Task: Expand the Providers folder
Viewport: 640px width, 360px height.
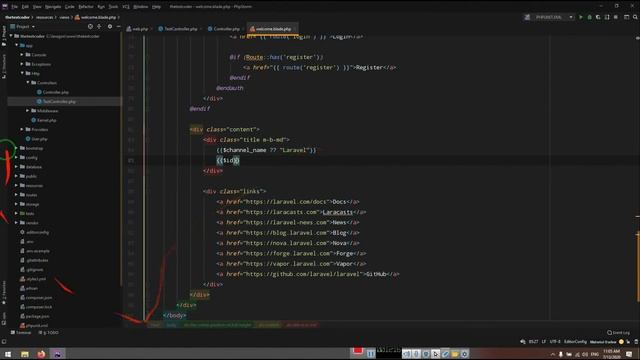Action: coord(22,129)
